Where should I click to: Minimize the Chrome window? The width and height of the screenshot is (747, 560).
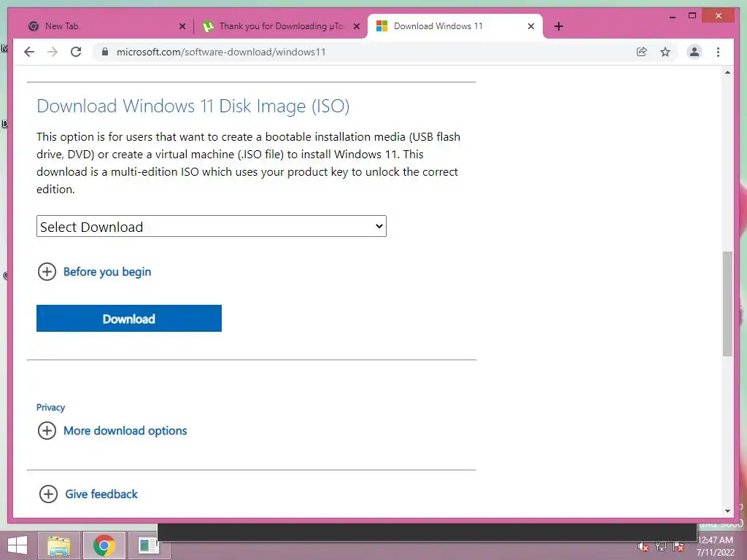click(672, 16)
